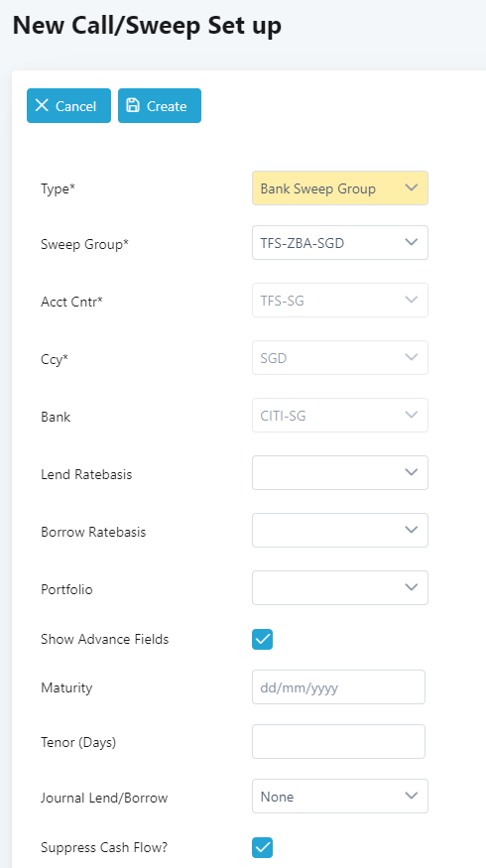Select the Bank Sweep Group type dropdown
This screenshot has width=486, height=868.
coord(340,188)
